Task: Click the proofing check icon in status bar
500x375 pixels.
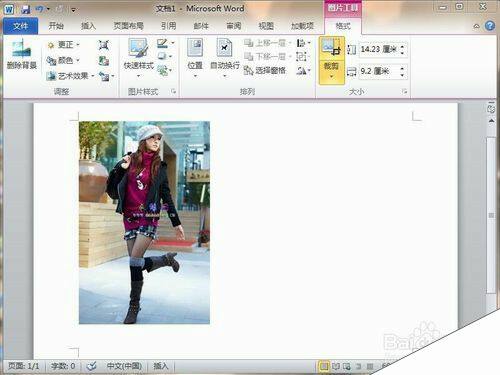Action: pyautogui.click(x=91, y=366)
